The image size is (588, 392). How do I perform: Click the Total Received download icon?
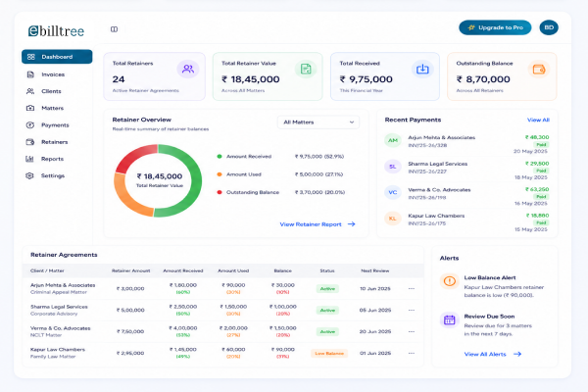422,69
